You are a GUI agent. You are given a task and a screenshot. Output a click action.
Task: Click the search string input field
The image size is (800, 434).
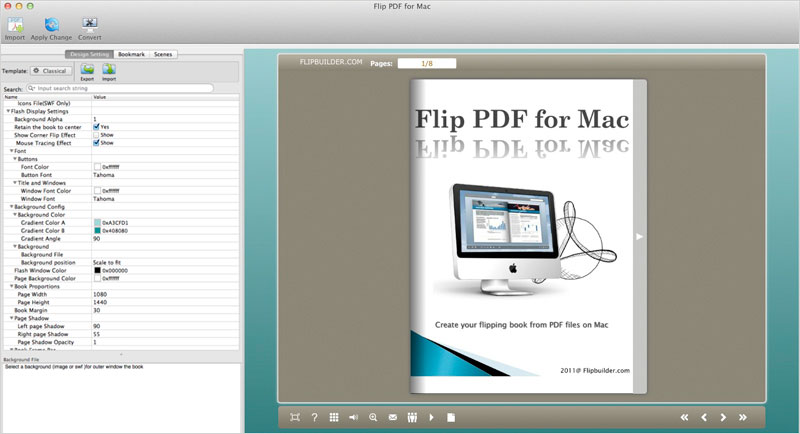(120, 88)
